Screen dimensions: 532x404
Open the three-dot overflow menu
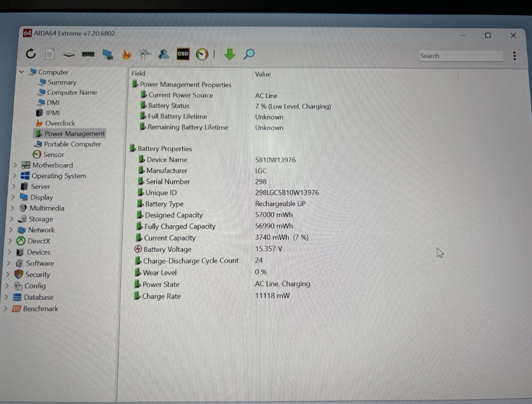click(x=514, y=56)
